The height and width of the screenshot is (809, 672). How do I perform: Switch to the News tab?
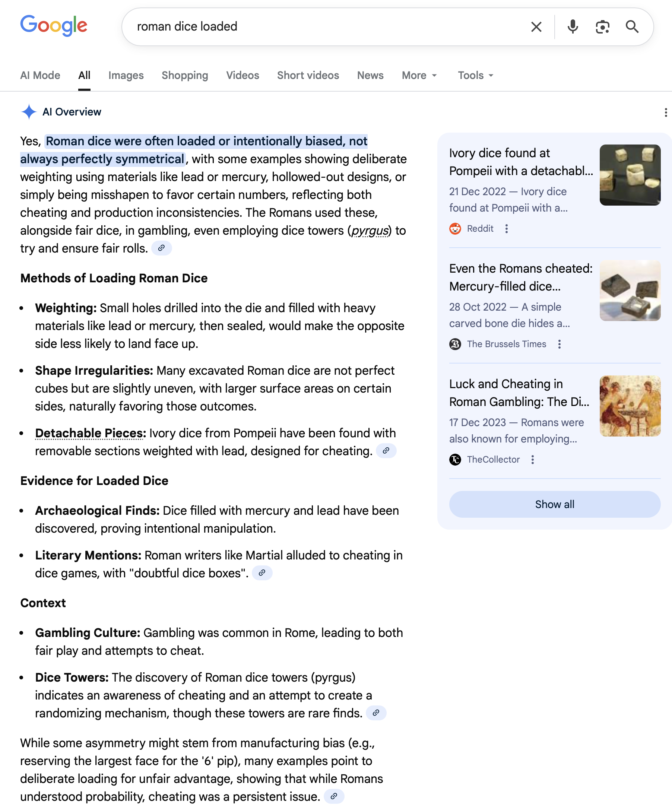click(x=370, y=76)
